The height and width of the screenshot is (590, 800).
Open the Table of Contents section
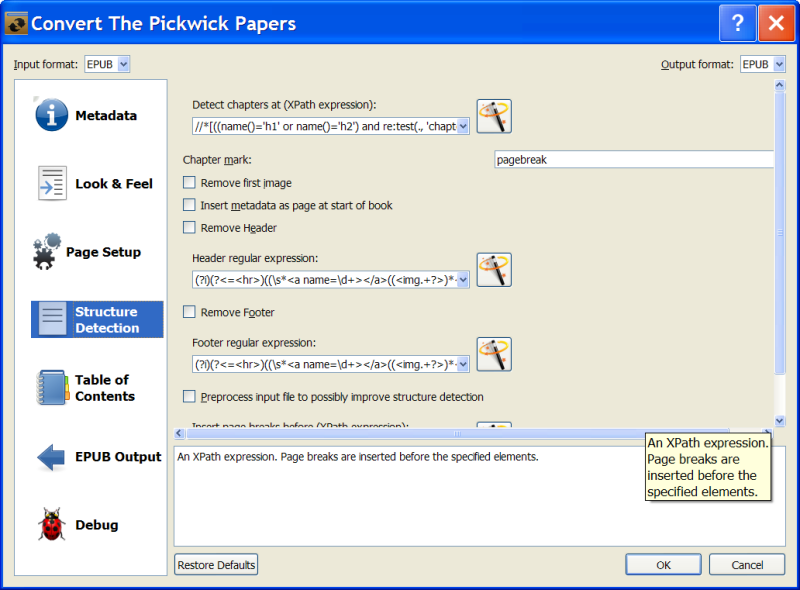pyautogui.click(x=97, y=388)
